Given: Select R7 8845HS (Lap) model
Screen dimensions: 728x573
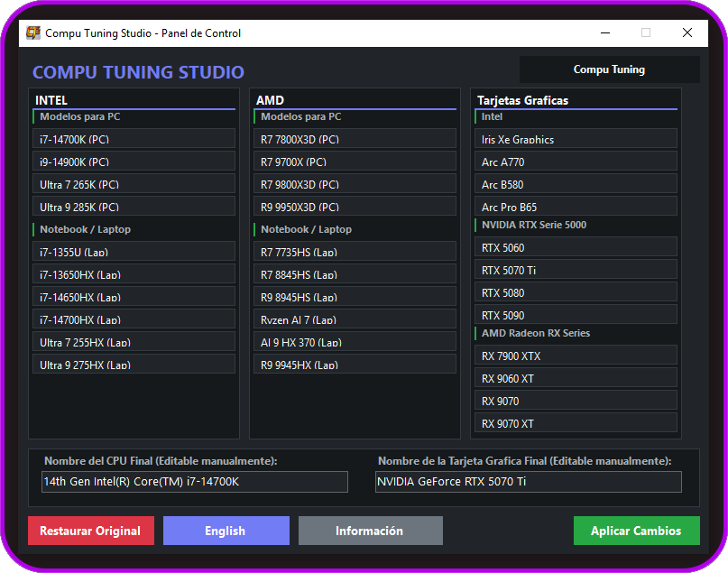Looking at the screenshot, I should click(x=355, y=273).
